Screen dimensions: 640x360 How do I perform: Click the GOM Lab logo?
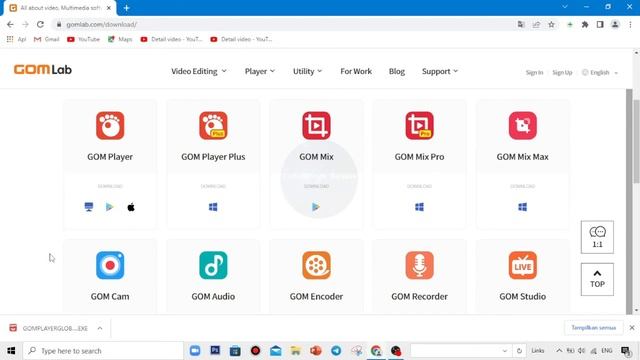[x=43, y=70]
